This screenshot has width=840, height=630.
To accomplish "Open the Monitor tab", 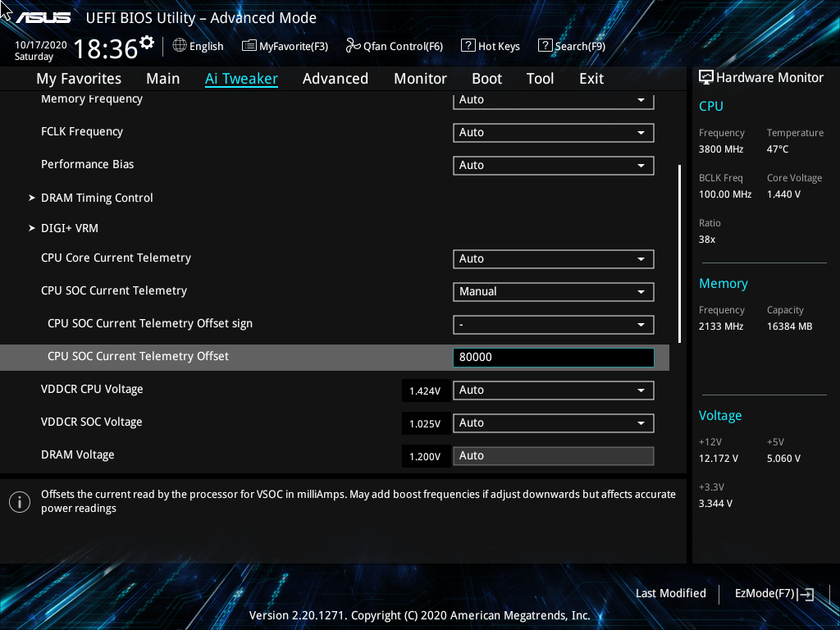I will click(x=421, y=79).
